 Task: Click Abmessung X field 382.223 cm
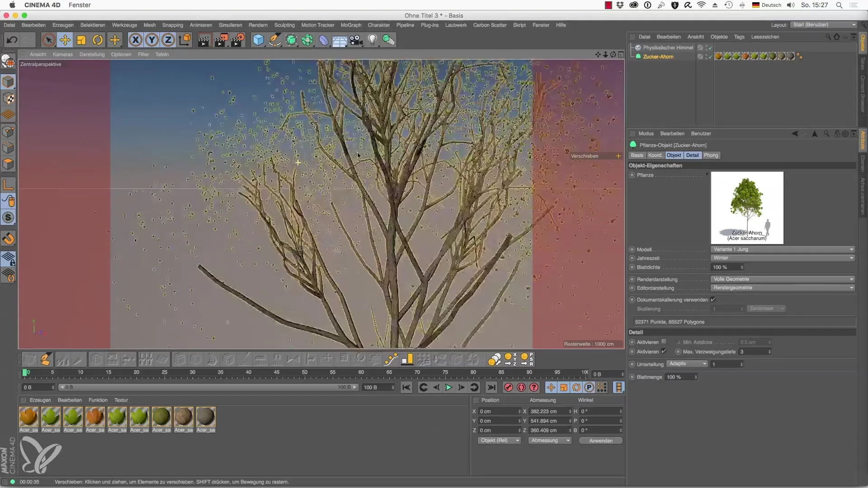pyautogui.click(x=550, y=411)
